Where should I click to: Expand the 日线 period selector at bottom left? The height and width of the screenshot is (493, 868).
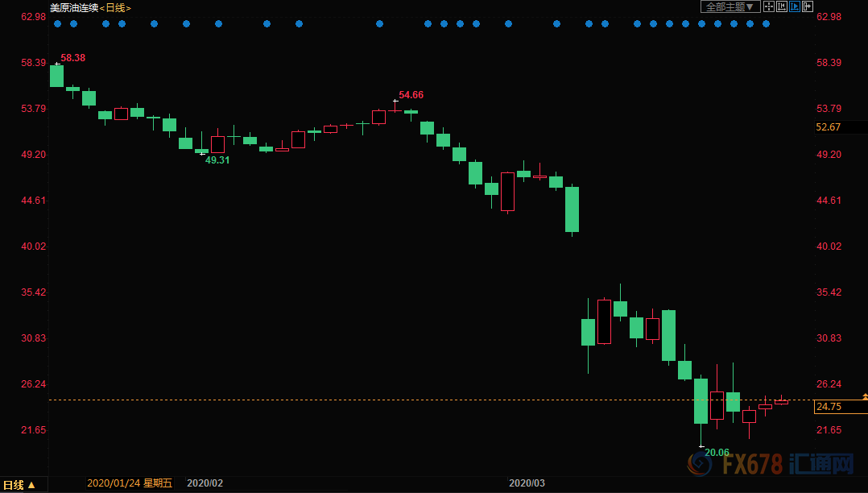coord(20,484)
